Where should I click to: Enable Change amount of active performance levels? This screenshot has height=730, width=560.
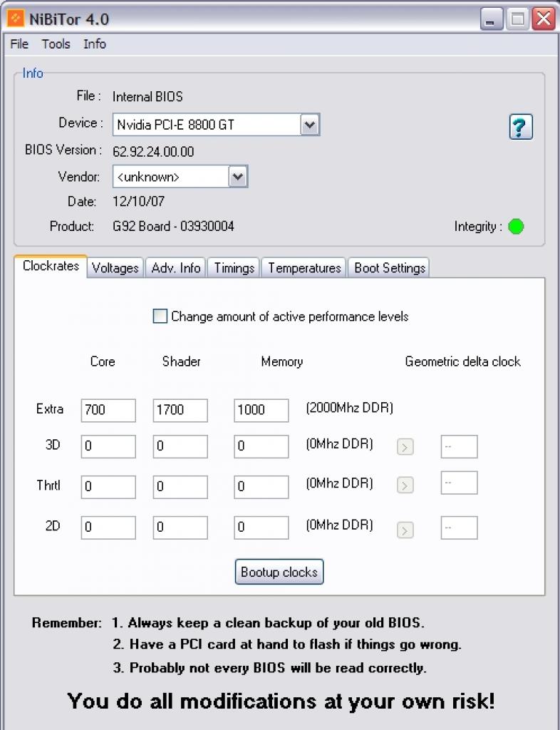point(160,317)
